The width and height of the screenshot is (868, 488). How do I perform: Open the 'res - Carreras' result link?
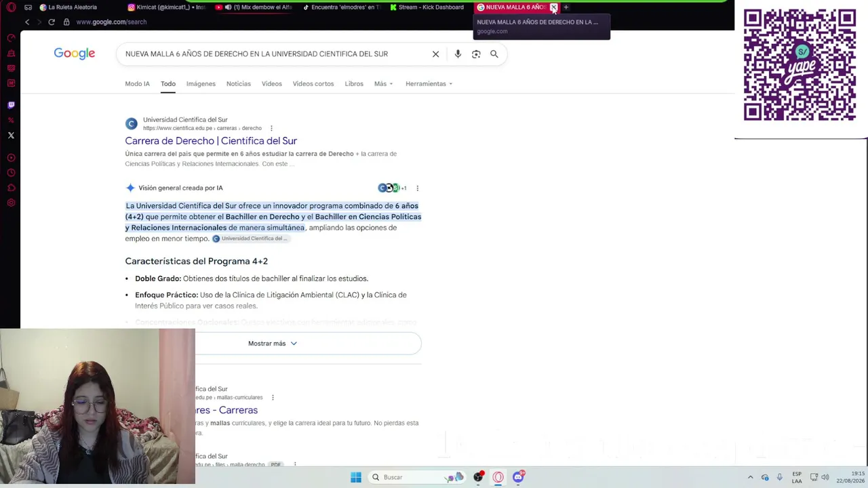tap(226, 410)
